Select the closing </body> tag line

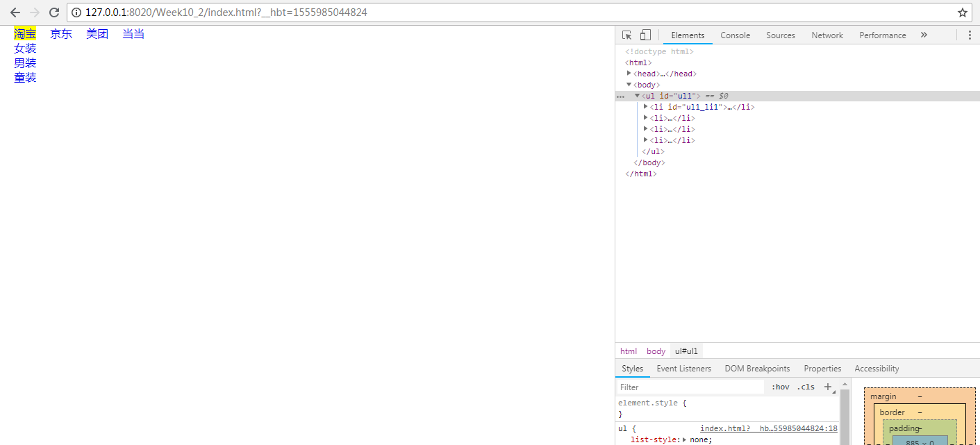[649, 162]
